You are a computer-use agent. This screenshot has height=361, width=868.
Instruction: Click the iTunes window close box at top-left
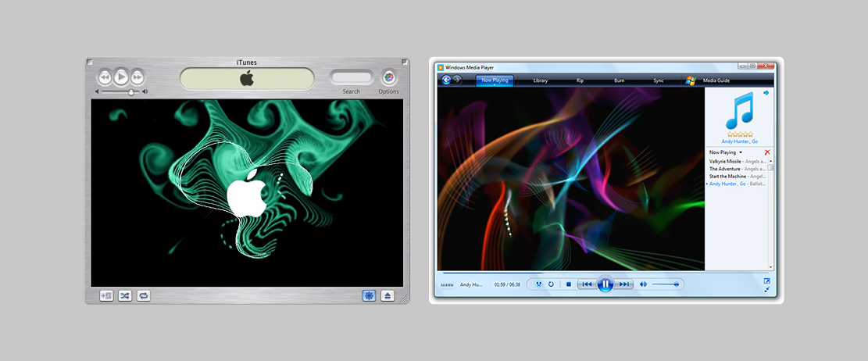pyautogui.click(x=90, y=62)
